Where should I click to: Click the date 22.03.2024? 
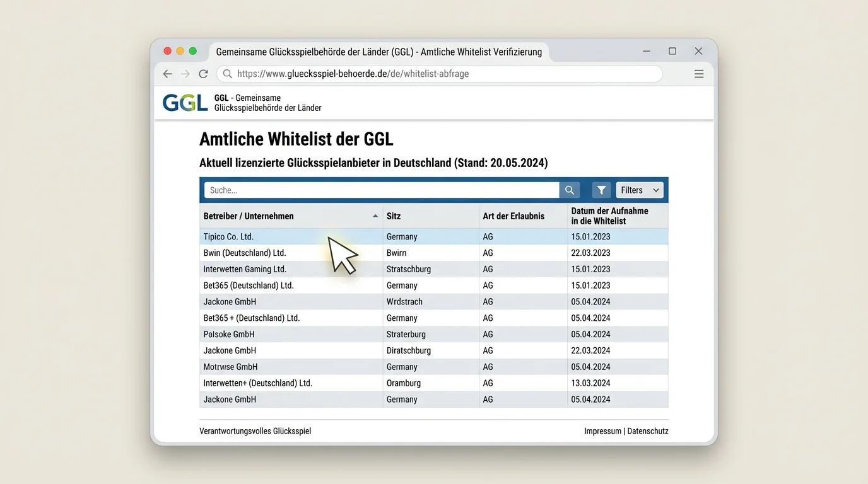pos(590,350)
